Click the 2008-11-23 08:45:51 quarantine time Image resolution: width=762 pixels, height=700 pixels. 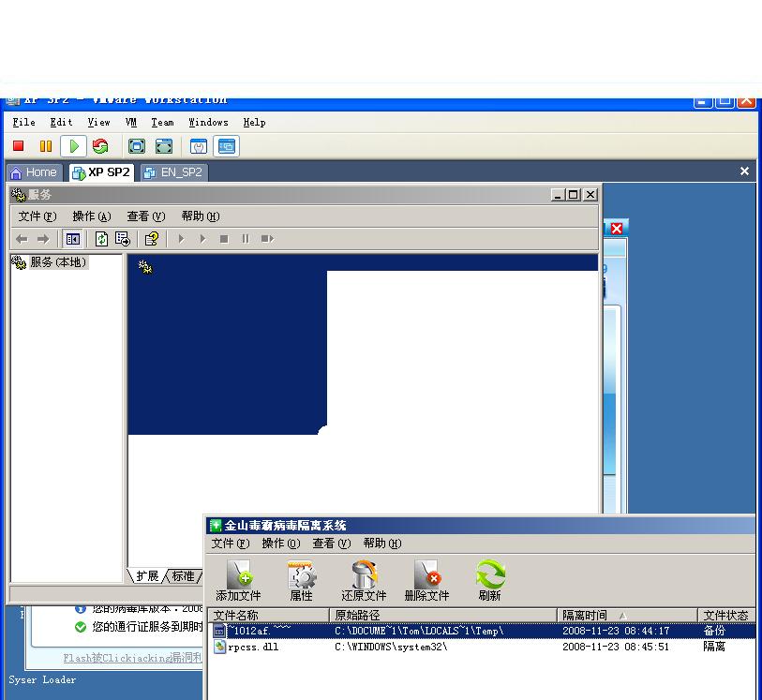pos(616,647)
